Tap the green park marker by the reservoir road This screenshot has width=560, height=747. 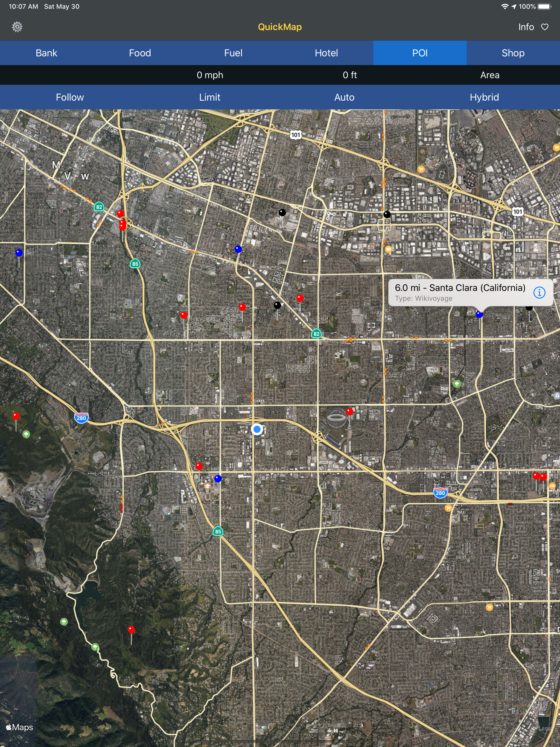tap(95, 647)
